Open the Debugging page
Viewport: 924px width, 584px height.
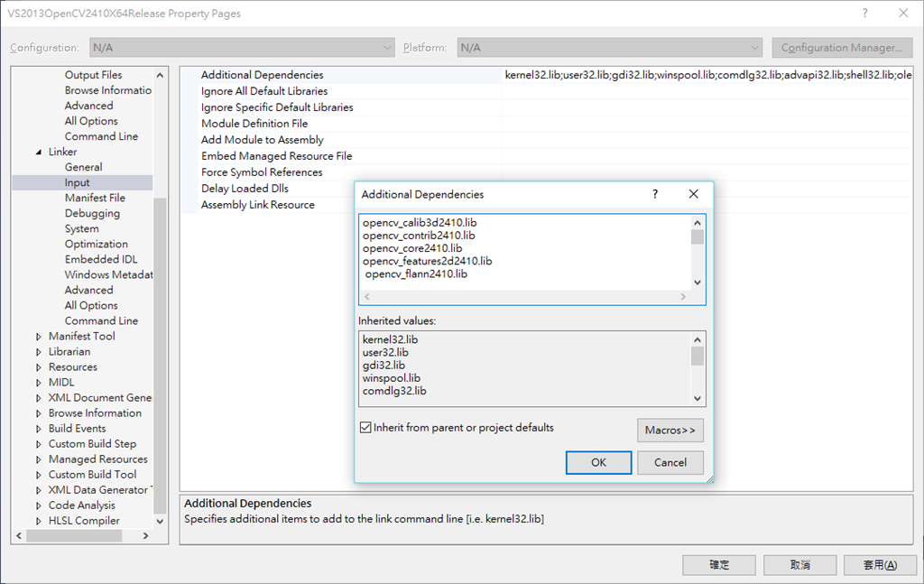(x=92, y=213)
